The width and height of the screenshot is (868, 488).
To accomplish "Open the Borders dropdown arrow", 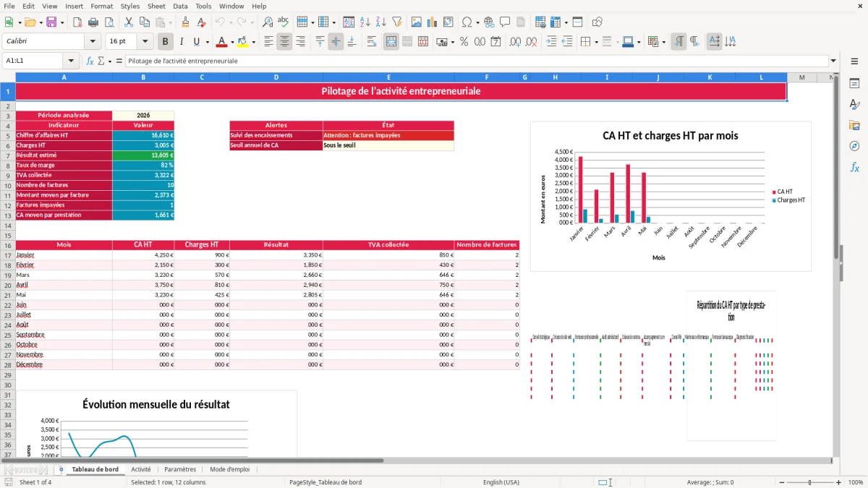I will (596, 42).
